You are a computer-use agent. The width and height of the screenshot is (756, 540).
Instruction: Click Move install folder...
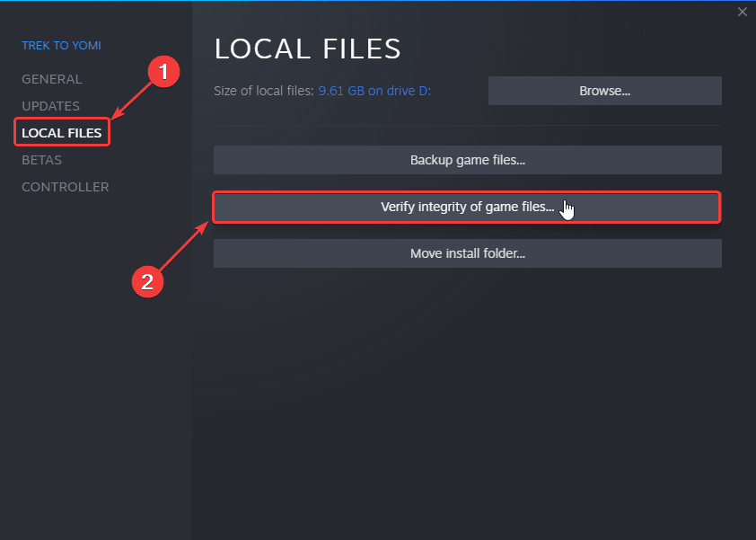(467, 253)
